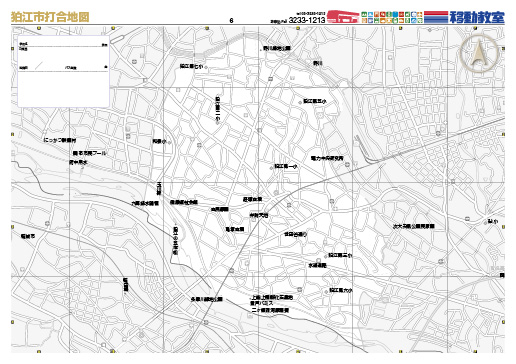Click the school marker beside 狛江第五小
516x364 pixels.
click(x=300, y=102)
